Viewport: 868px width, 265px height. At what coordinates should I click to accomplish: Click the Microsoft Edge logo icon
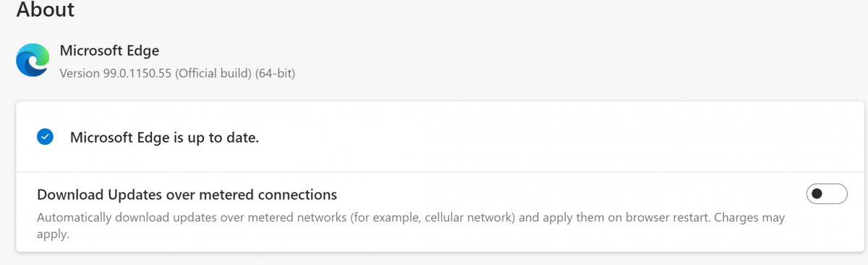pyautogui.click(x=33, y=60)
